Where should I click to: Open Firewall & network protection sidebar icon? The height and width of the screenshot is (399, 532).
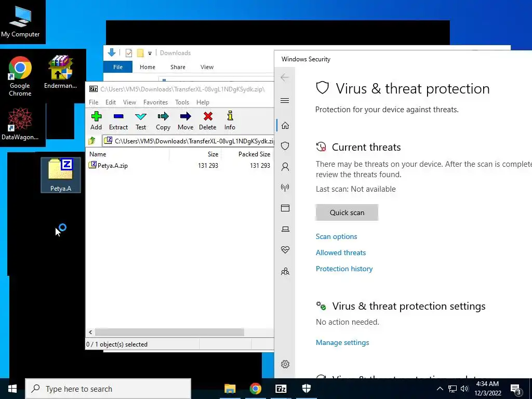coord(285,187)
